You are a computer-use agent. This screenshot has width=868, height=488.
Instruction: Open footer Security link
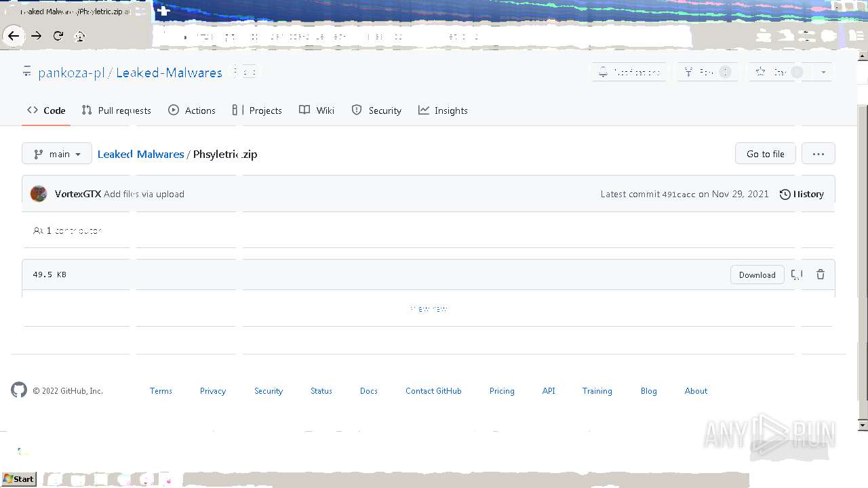(269, 391)
